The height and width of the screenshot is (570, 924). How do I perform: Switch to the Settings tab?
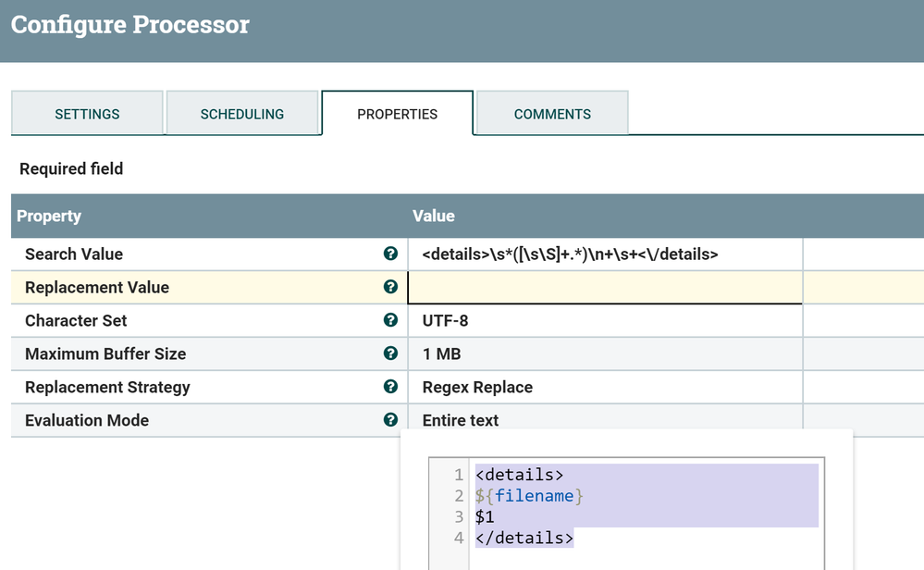87,114
